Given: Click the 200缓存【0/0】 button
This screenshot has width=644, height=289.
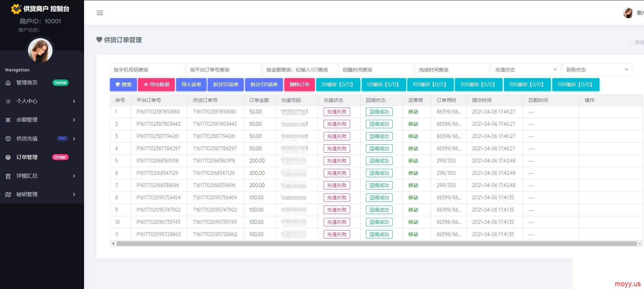Looking at the screenshot, I should [478, 84].
